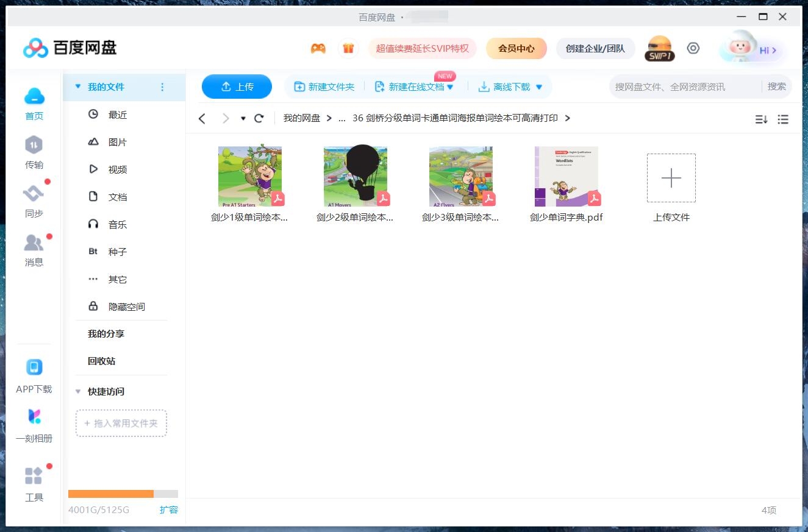Click the game controller icon in the top bar

click(318, 48)
